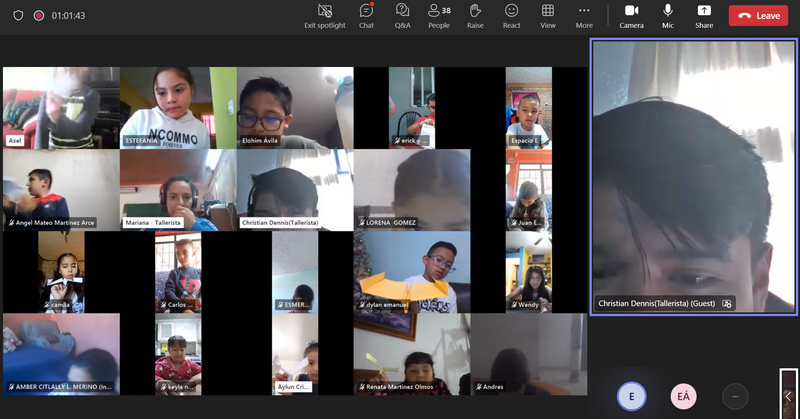Click the recording indicator icon

coord(39,15)
